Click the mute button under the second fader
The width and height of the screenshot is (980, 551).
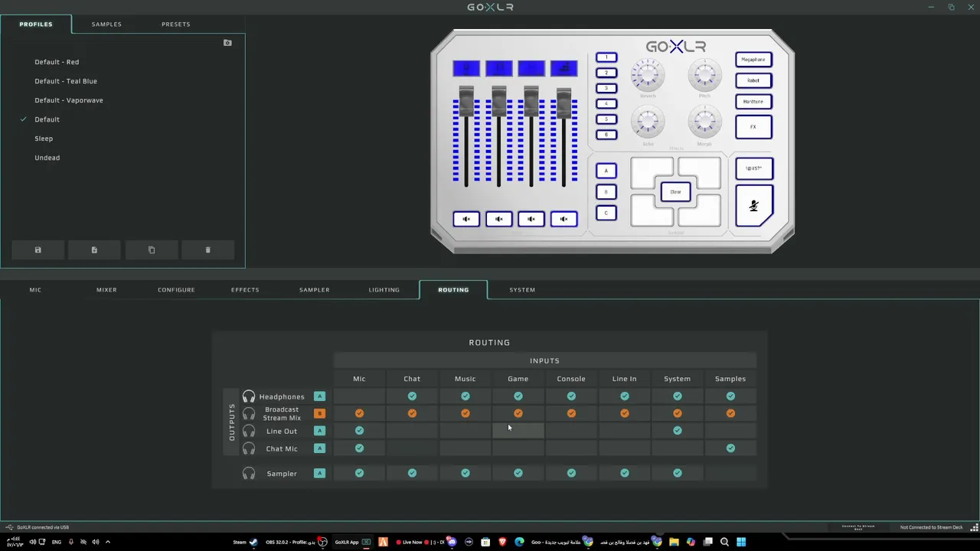(498, 220)
